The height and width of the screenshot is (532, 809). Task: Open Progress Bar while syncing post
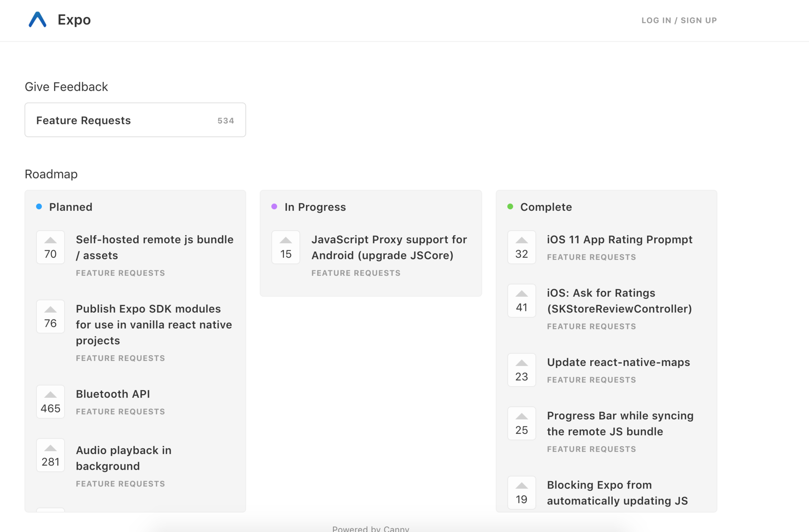pyautogui.click(x=620, y=423)
